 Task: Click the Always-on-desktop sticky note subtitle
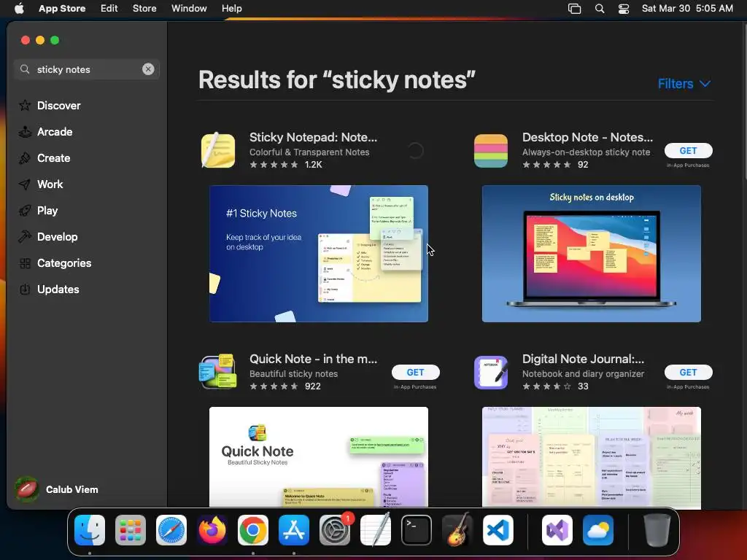click(586, 152)
